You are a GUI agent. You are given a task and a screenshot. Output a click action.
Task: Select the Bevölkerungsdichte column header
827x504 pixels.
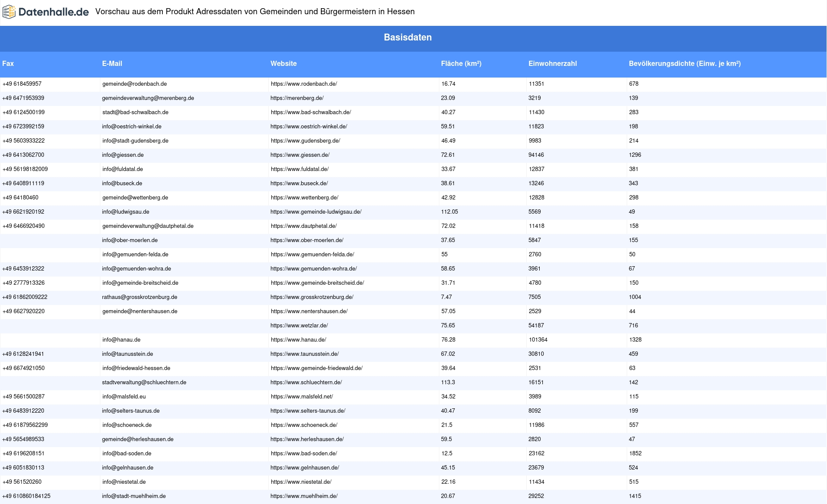coord(685,64)
